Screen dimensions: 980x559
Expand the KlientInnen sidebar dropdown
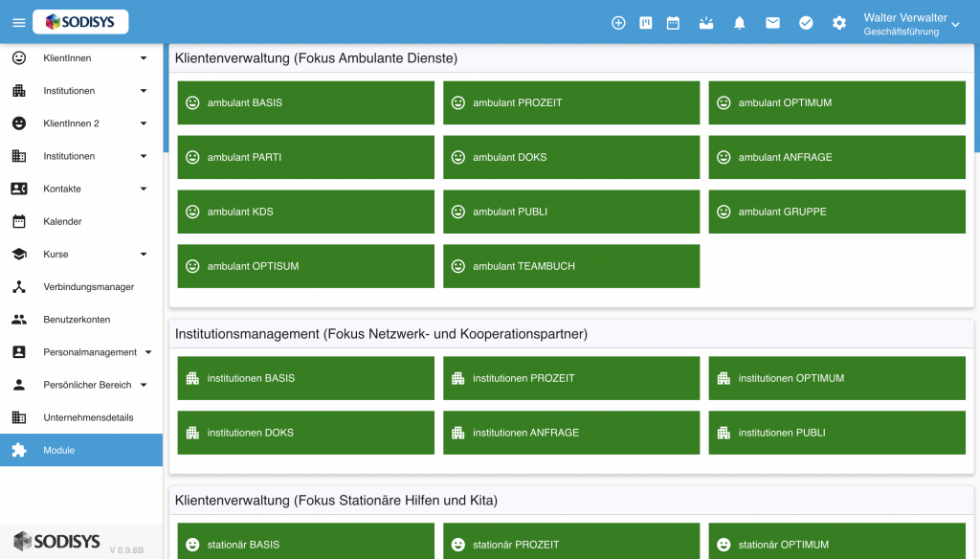(144, 58)
